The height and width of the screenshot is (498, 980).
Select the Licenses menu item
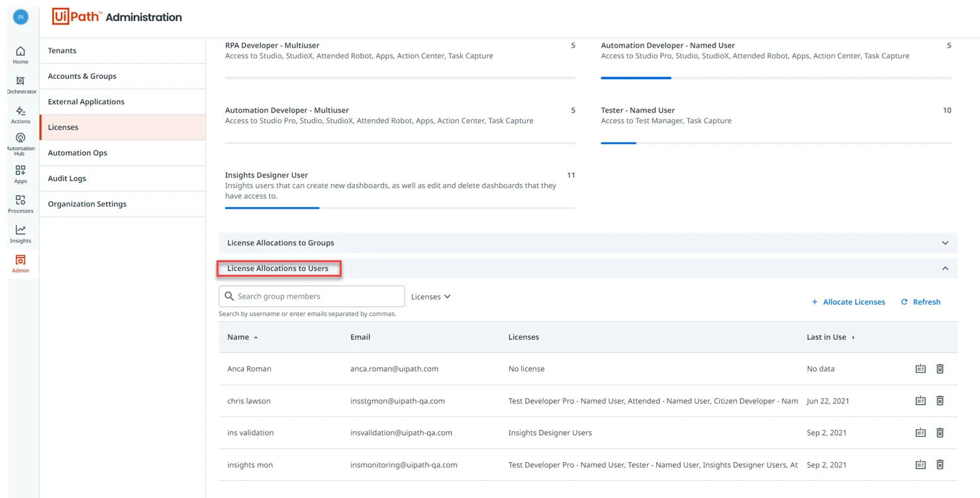122,127
